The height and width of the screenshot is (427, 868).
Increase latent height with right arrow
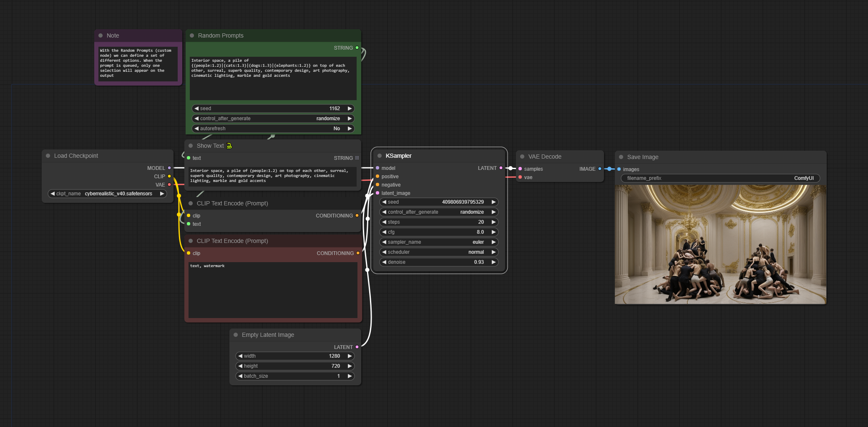[350, 366]
